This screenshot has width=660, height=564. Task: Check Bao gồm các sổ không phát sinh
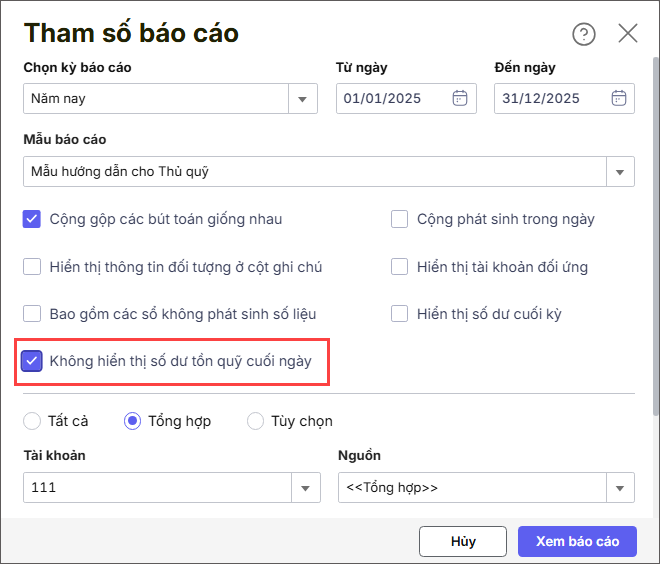[x=32, y=314]
